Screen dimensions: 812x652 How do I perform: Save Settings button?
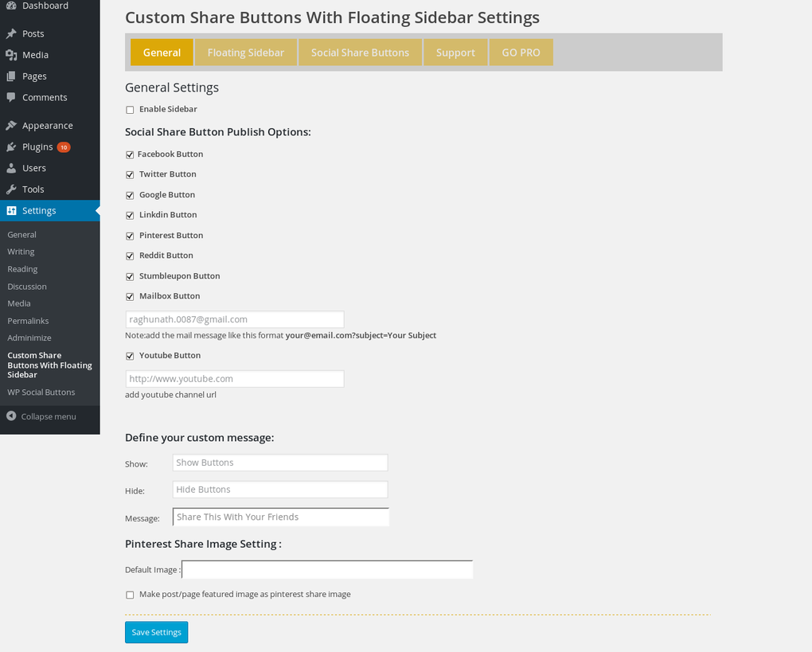(156, 632)
